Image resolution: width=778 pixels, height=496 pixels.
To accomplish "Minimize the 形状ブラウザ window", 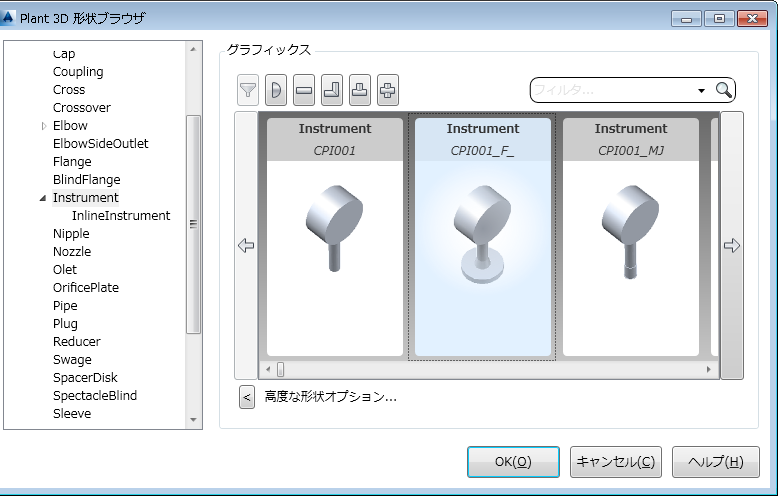I will [x=687, y=18].
